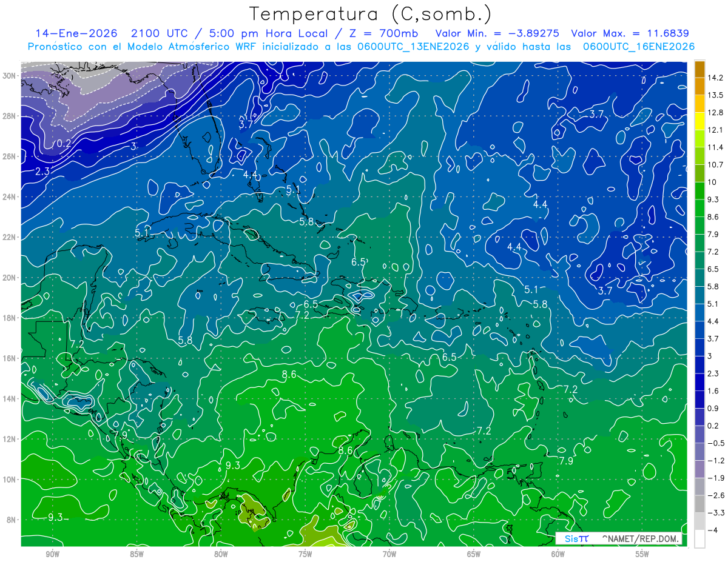Screen dimensions: 728x562
Task: Click the -3.3 value on the color scale
Action: [715, 513]
